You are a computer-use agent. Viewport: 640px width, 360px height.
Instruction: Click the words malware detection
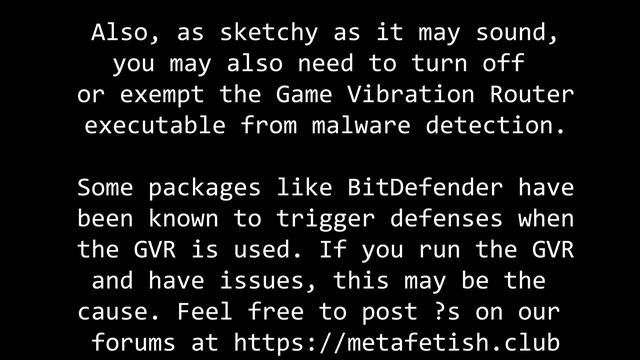click(x=439, y=125)
